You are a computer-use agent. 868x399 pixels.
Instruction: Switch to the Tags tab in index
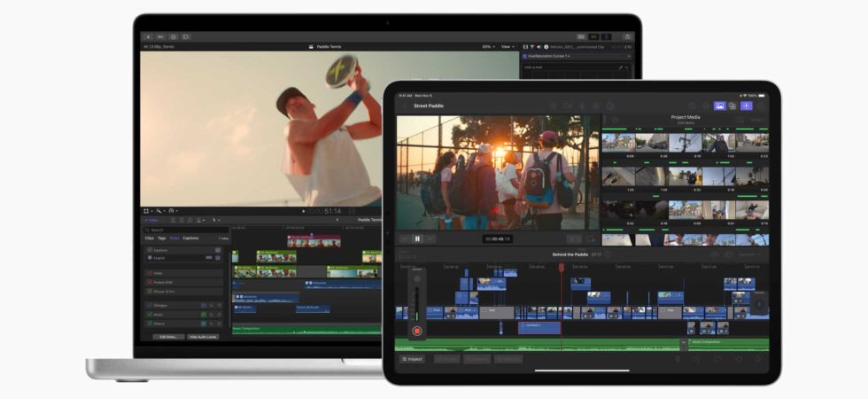[161, 238]
